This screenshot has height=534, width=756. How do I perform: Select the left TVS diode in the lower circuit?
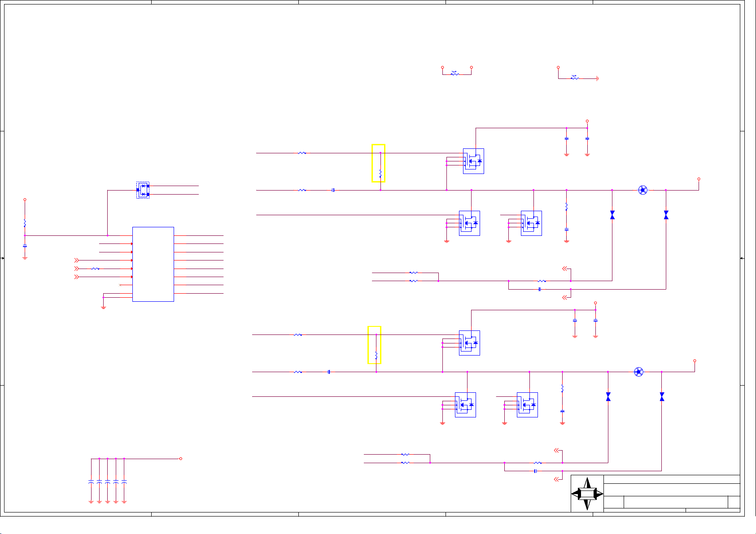608,397
